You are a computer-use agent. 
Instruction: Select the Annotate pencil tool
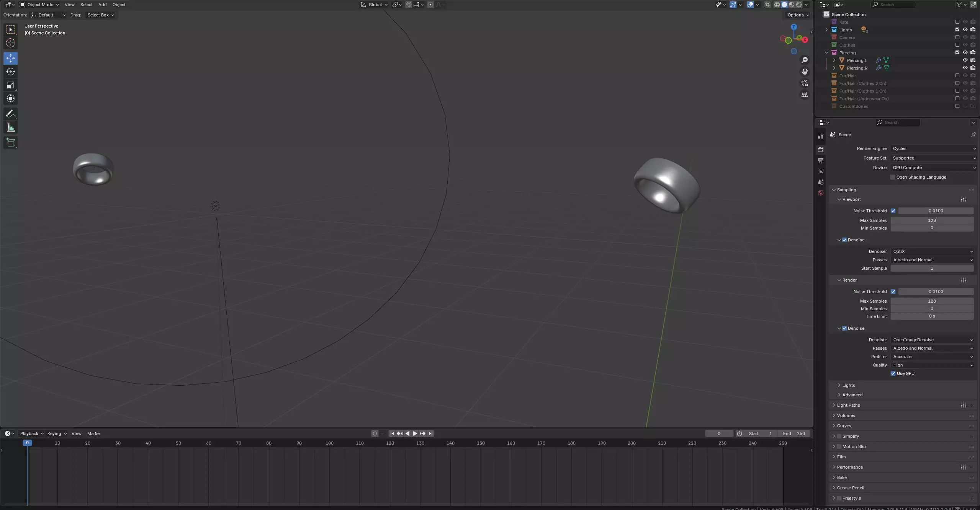point(11,114)
